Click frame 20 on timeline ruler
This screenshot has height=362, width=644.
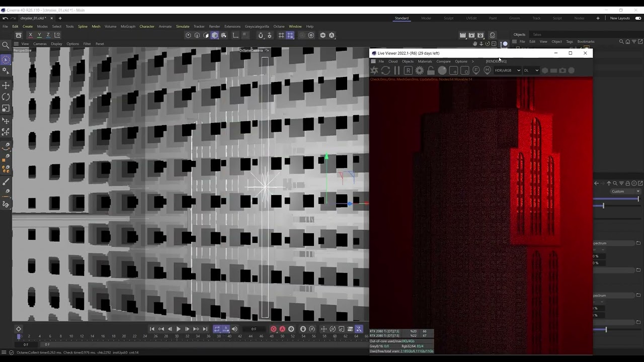point(124,336)
